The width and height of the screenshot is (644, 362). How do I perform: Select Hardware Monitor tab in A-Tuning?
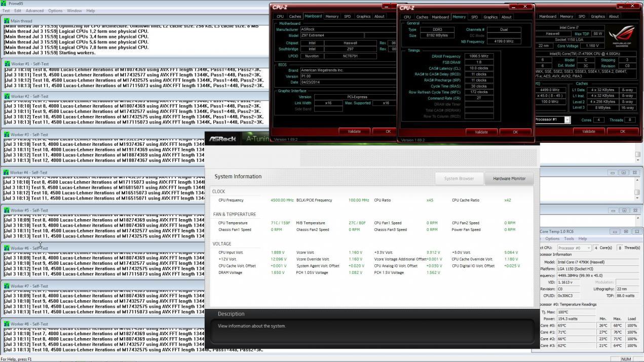pos(509,178)
